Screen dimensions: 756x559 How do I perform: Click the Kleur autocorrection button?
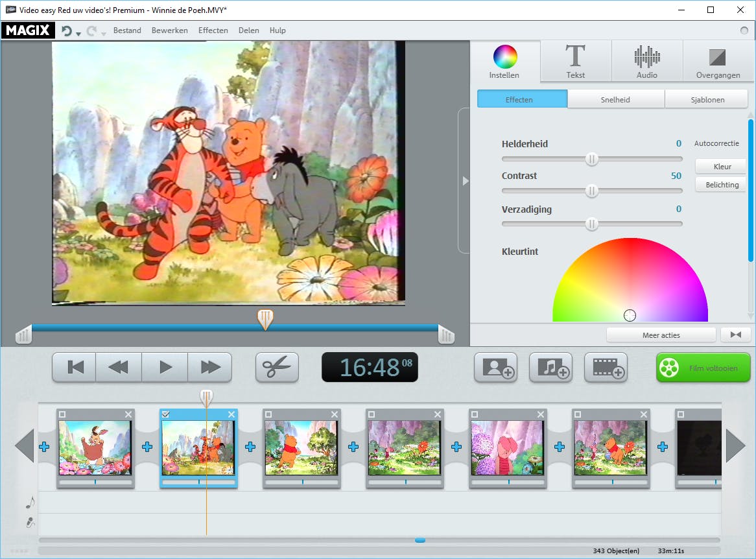point(722,167)
